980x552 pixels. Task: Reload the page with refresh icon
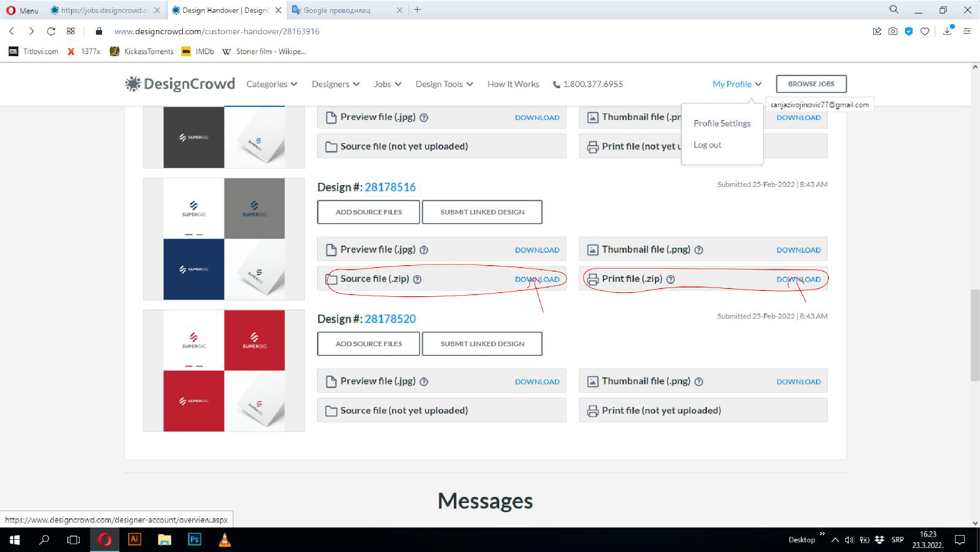pyautogui.click(x=51, y=31)
